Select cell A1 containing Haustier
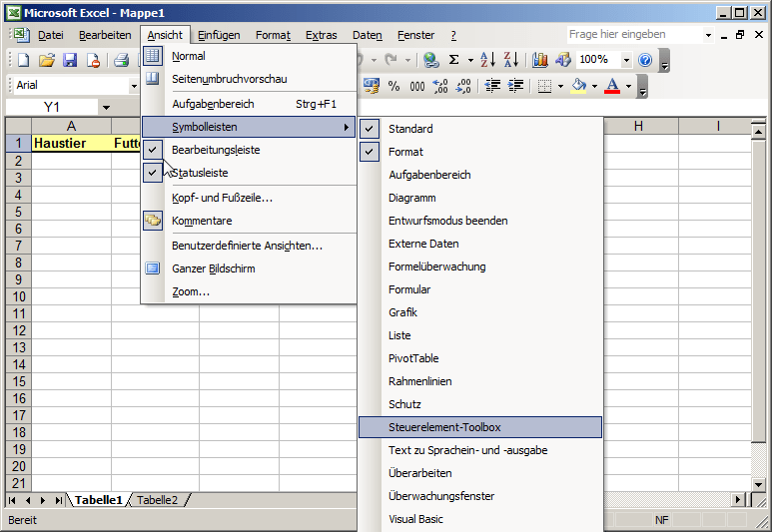Viewport: 772px width, 532px height. [71, 143]
